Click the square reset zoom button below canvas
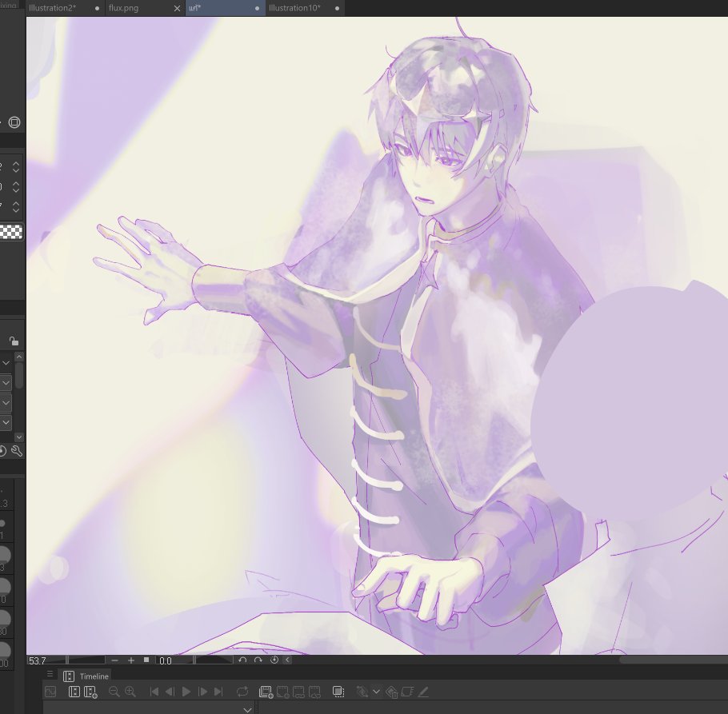Image resolution: width=728 pixels, height=714 pixels. tap(146, 660)
